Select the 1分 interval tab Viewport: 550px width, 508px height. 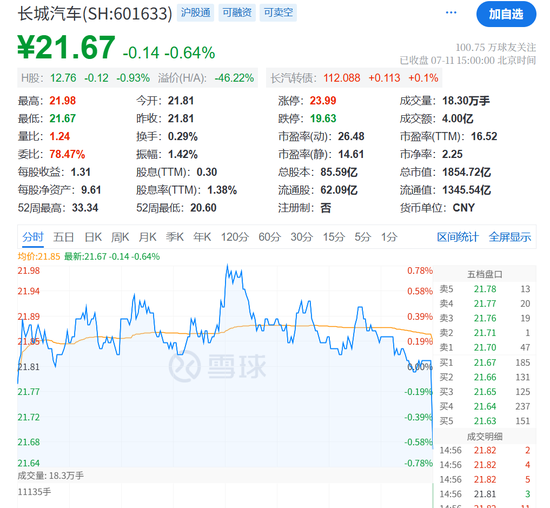click(389, 237)
